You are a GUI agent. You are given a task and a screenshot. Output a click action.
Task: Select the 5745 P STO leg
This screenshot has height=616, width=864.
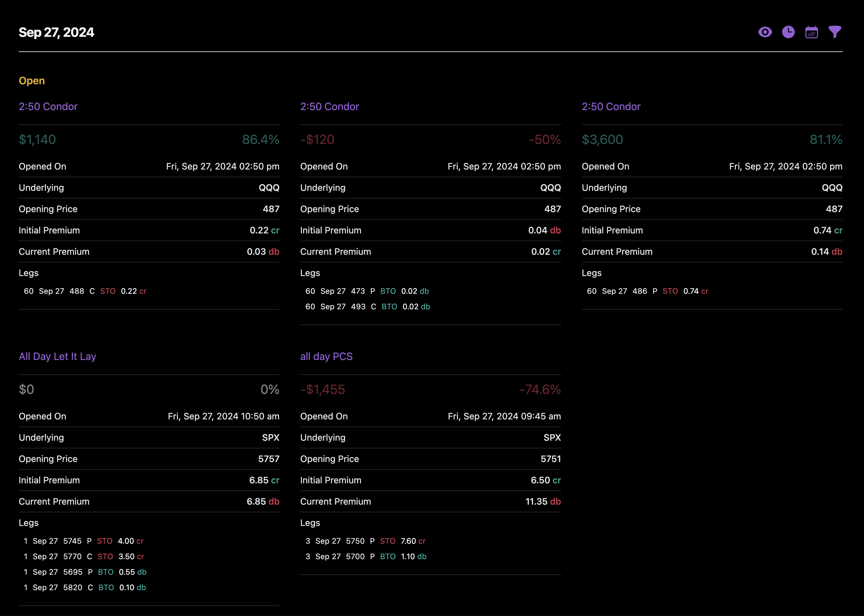(83, 541)
